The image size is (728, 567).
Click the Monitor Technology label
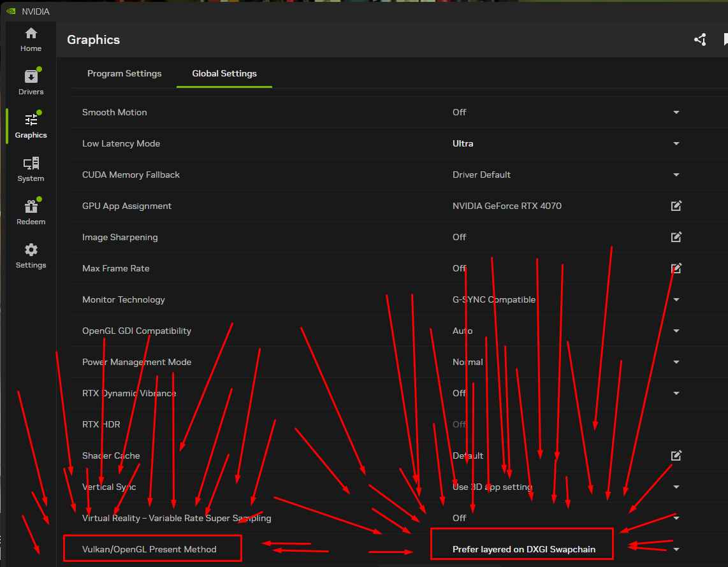123,299
